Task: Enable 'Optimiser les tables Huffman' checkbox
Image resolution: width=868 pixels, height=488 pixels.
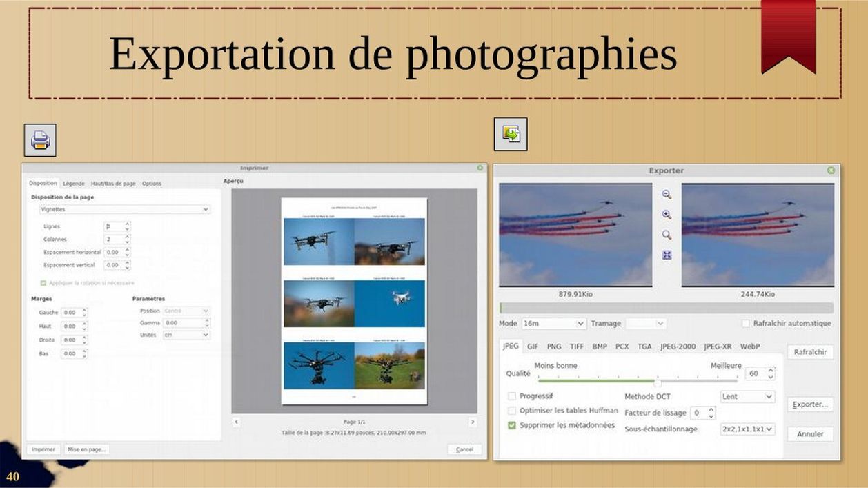Action: (512, 411)
